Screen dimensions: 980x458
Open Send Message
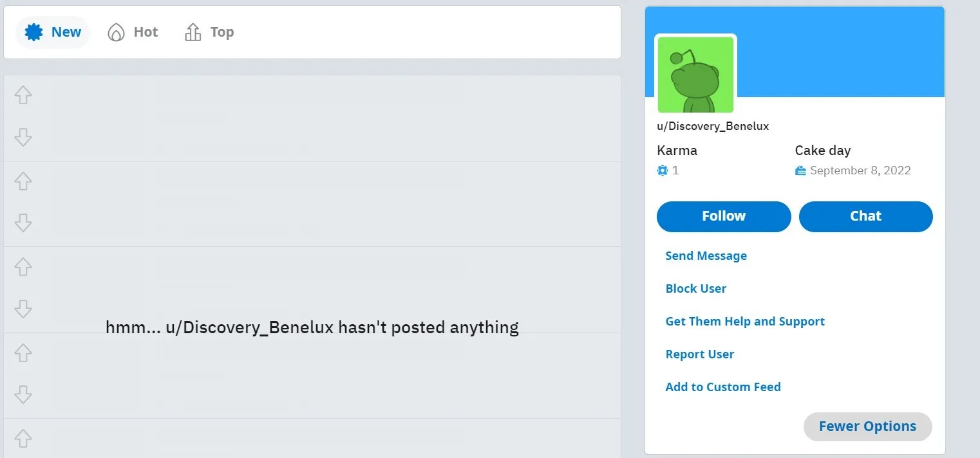tap(706, 255)
